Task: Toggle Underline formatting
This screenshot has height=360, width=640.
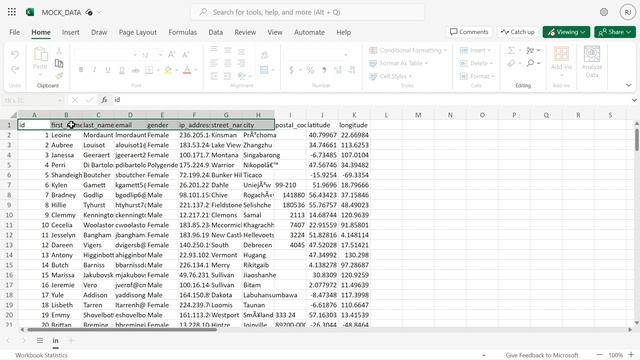Action: [x=108, y=70]
